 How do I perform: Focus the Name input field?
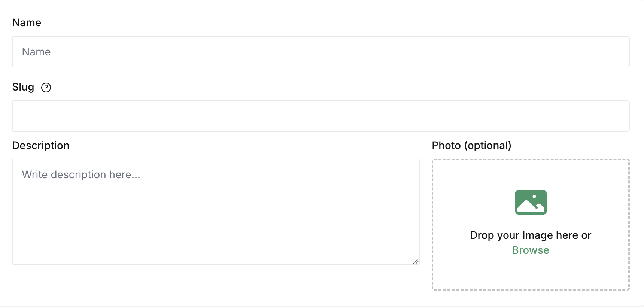point(321,52)
